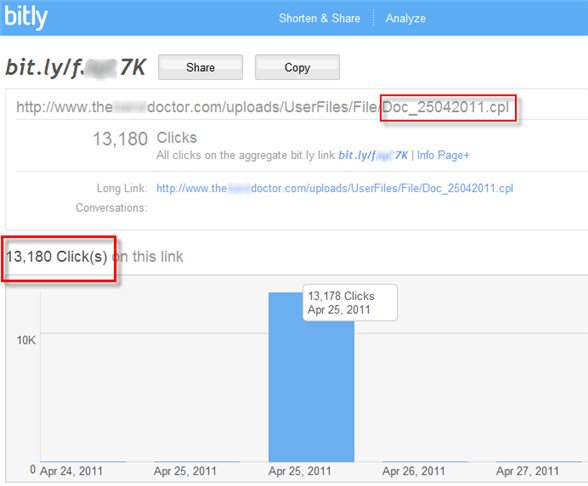Click the Copy button

click(297, 67)
